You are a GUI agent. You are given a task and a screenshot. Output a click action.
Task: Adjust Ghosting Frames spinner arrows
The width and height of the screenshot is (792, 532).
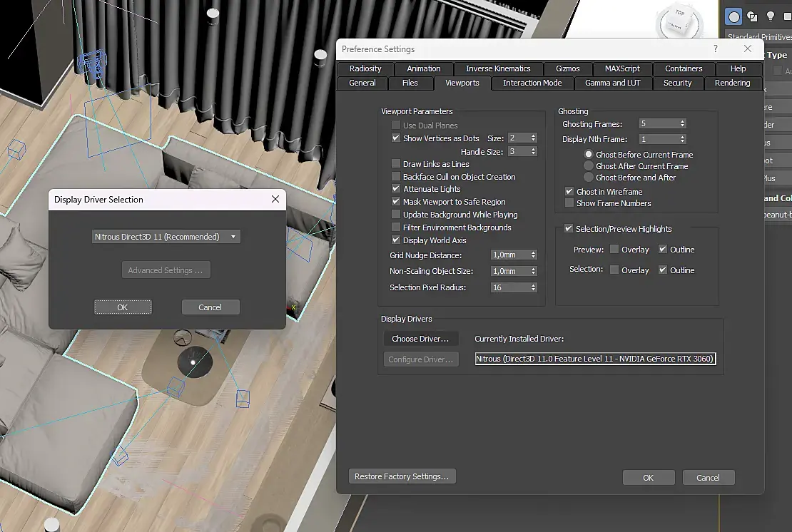[683, 124]
